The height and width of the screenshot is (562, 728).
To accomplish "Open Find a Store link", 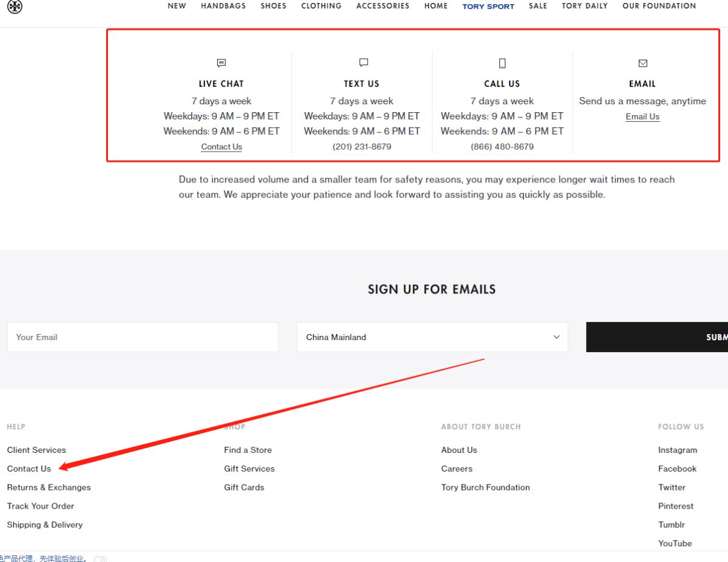I will (248, 450).
